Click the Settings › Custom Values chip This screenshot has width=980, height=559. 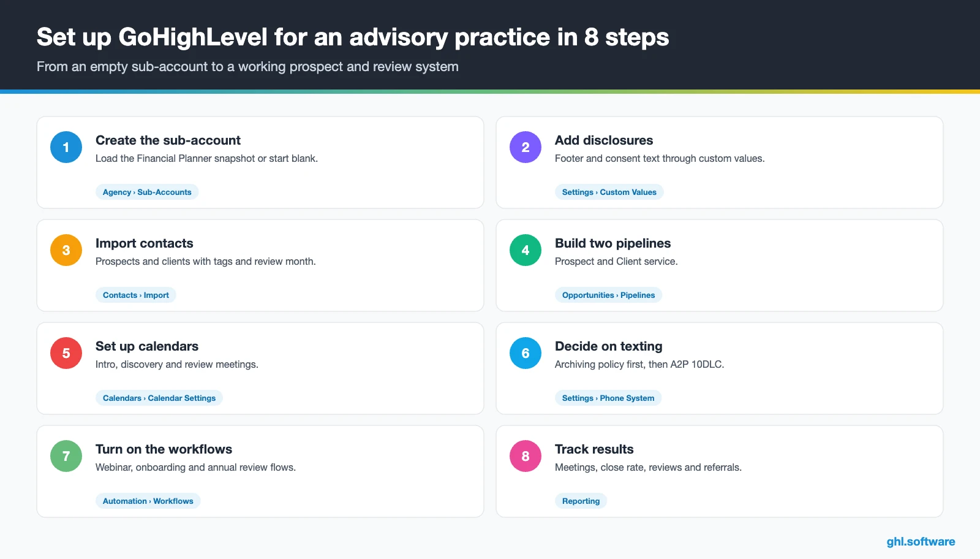pyautogui.click(x=609, y=192)
